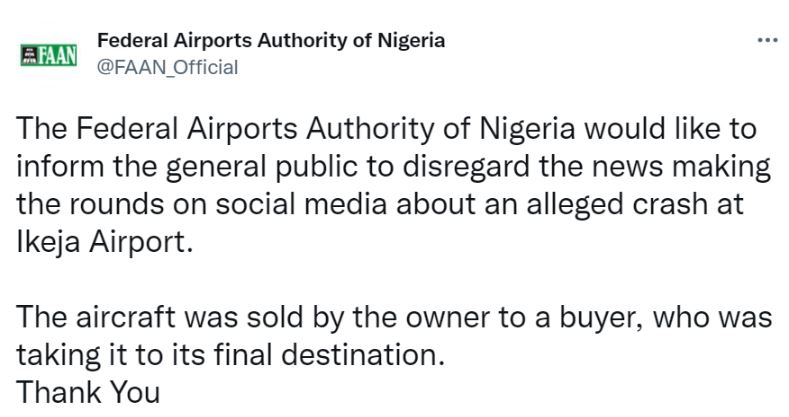789x417 pixels.
Task: Click the small emblem left of FAAN lettering
Action: (x=29, y=54)
